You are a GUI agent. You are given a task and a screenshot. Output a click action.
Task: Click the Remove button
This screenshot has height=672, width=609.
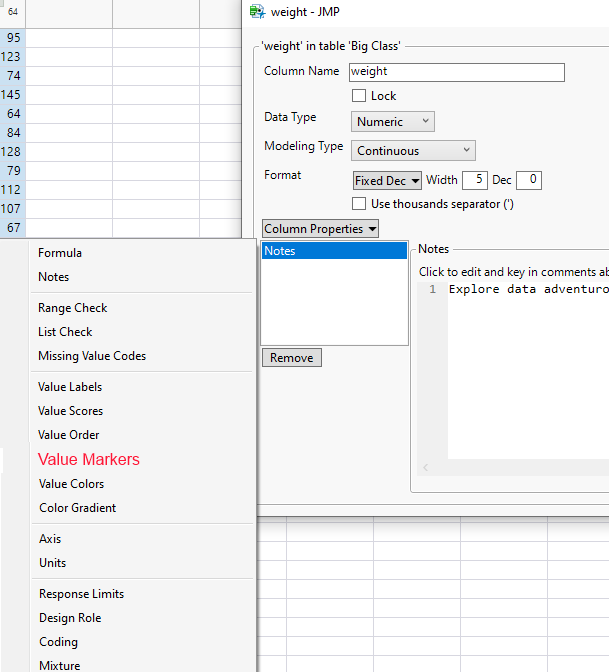click(x=292, y=358)
